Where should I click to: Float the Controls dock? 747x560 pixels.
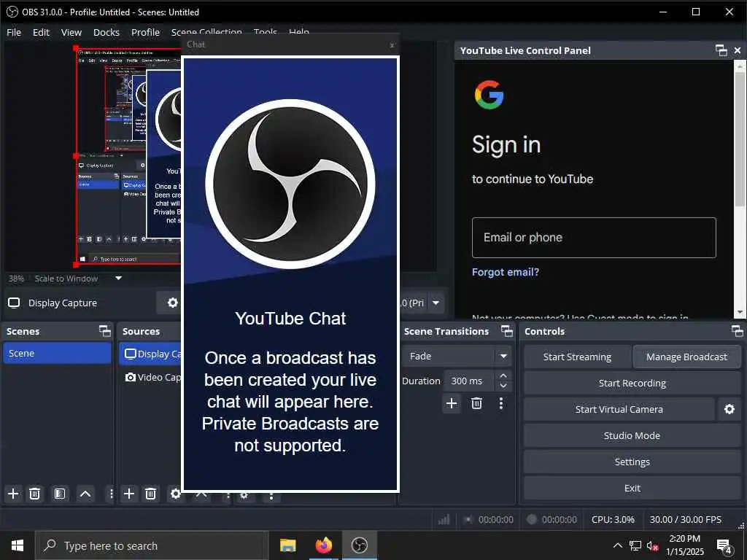(x=738, y=331)
